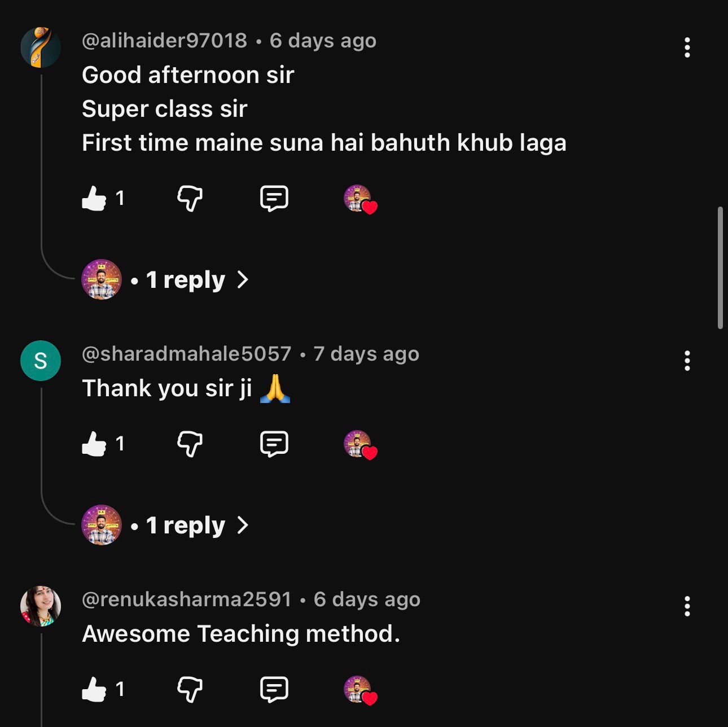Open the @sharadmahale5057 username link
Image resolution: width=728 pixels, height=727 pixels.
point(187,354)
